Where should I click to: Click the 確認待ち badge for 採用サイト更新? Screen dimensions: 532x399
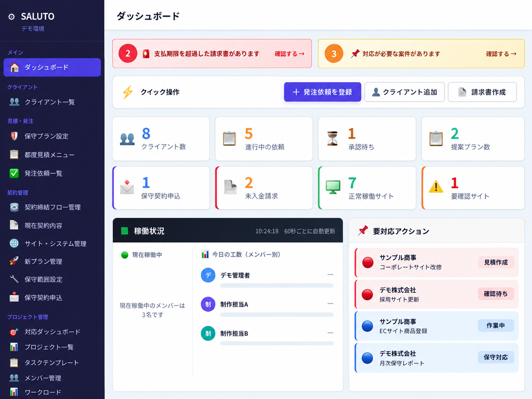pos(496,294)
